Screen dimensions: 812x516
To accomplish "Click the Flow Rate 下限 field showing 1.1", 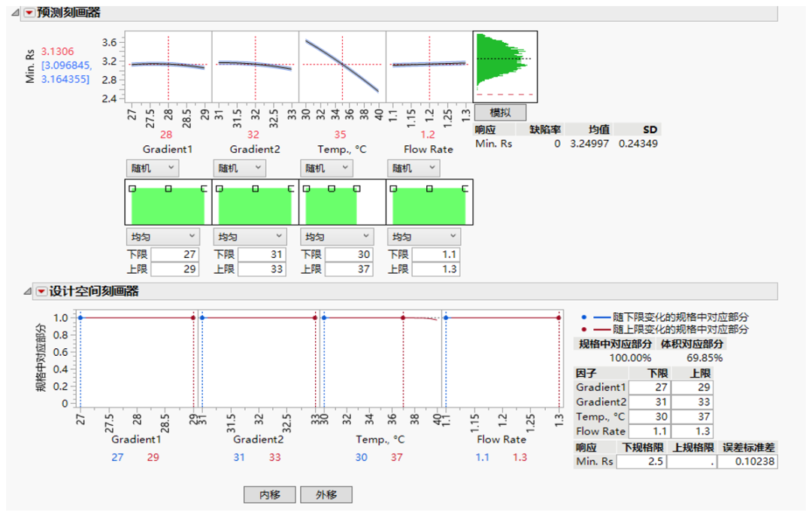I will (436, 254).
